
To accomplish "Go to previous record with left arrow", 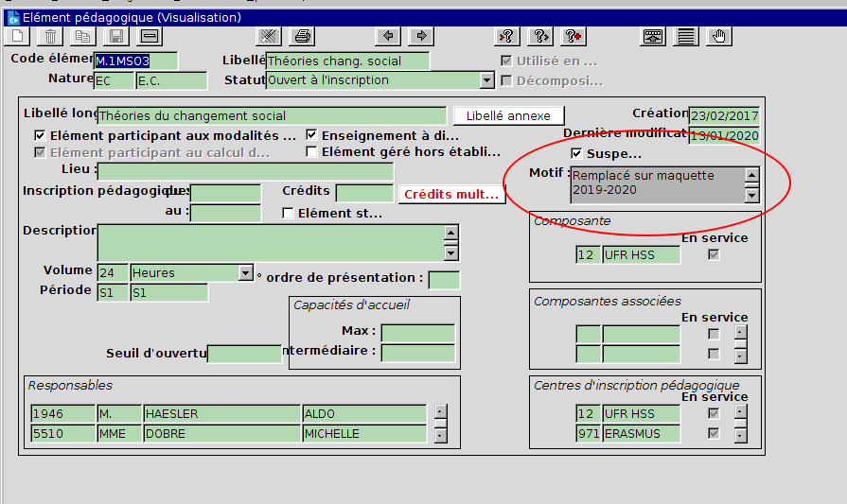I will click(388, 37).
